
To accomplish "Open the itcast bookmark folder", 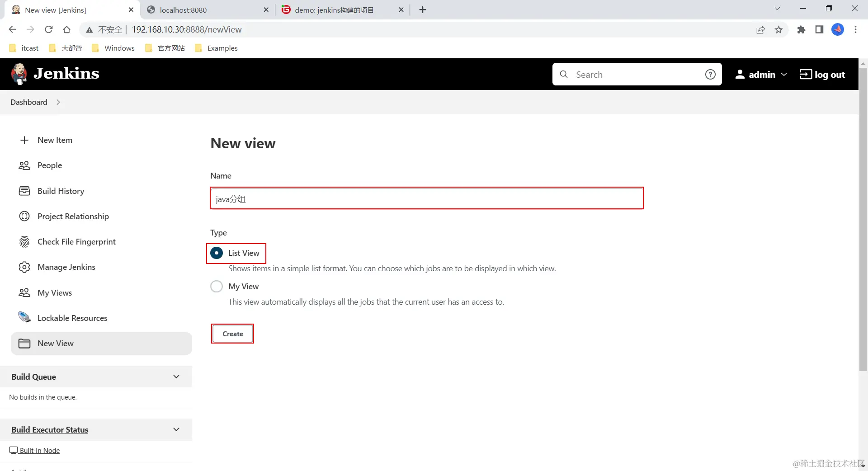I will pyautogui.click(x=24, y=48).
